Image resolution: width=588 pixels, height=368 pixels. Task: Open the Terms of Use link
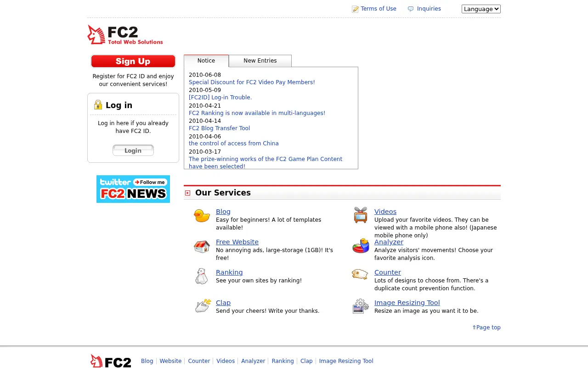(379, 9)
